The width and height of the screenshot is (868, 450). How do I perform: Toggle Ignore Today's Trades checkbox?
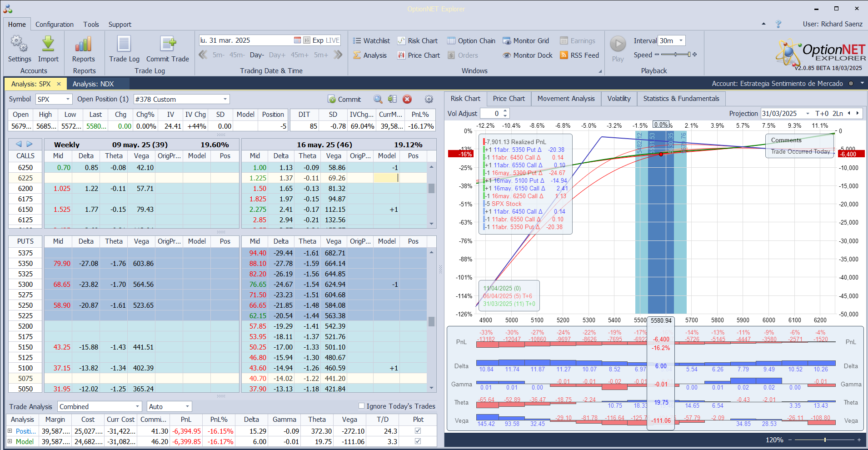coord(361,406)
